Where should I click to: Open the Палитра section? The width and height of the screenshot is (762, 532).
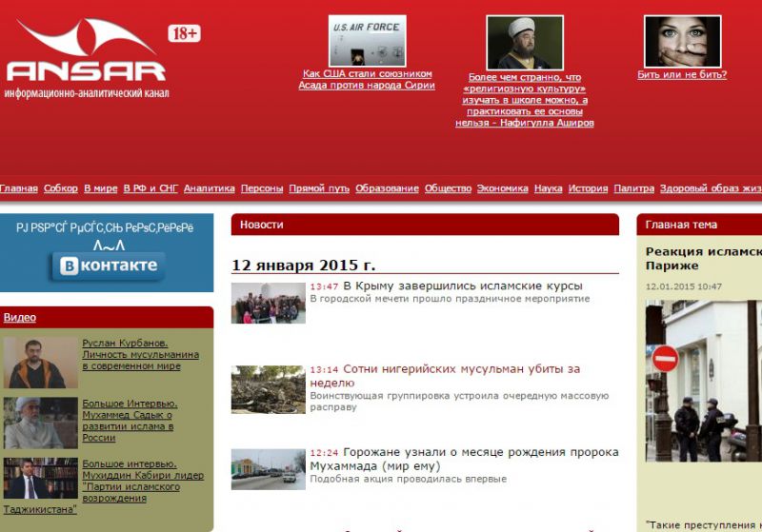[634, 188]
